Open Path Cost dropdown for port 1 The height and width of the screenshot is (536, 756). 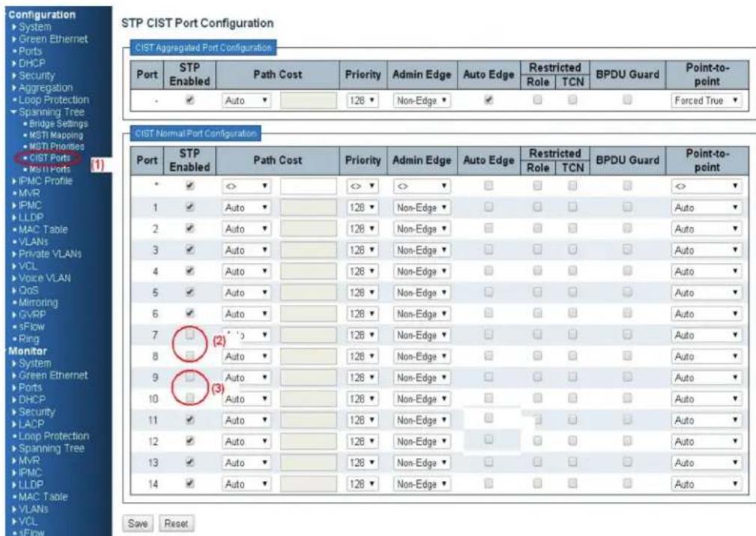[247, 208]
